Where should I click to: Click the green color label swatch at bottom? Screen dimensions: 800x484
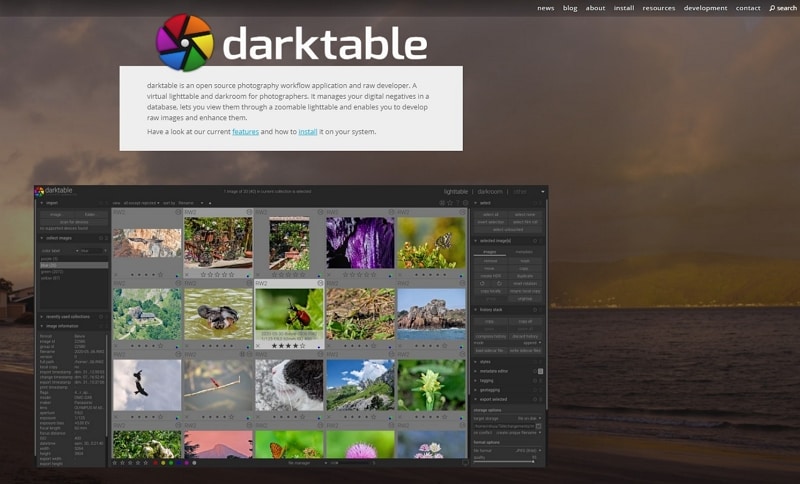[171, 463]
